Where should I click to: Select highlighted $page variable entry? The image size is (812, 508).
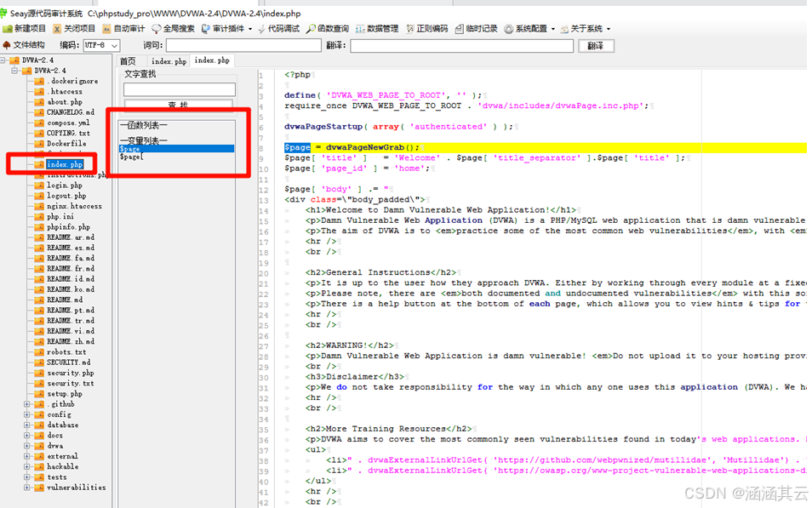pyautogui.click(x=176, y=149)
